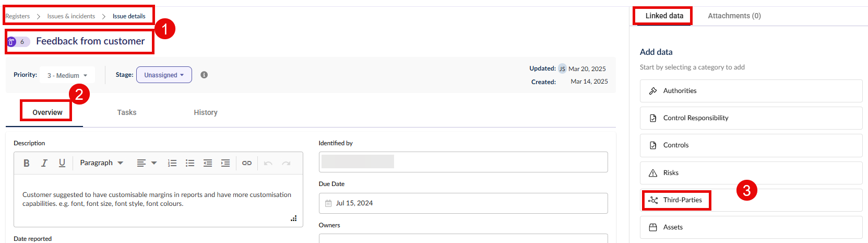This screenshot has width=868, height=243.
Task: Add Third-Parties linked data
Action: (x=751, y=200)
